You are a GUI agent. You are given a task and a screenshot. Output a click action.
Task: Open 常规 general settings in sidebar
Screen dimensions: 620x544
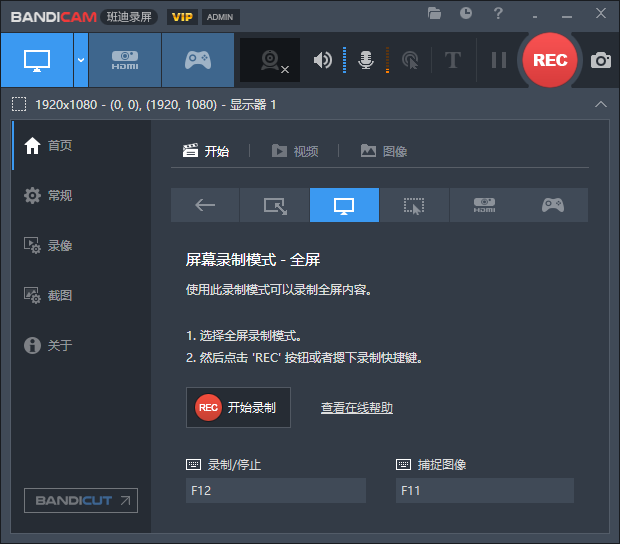pyautogui.click(x=81, y=195)
